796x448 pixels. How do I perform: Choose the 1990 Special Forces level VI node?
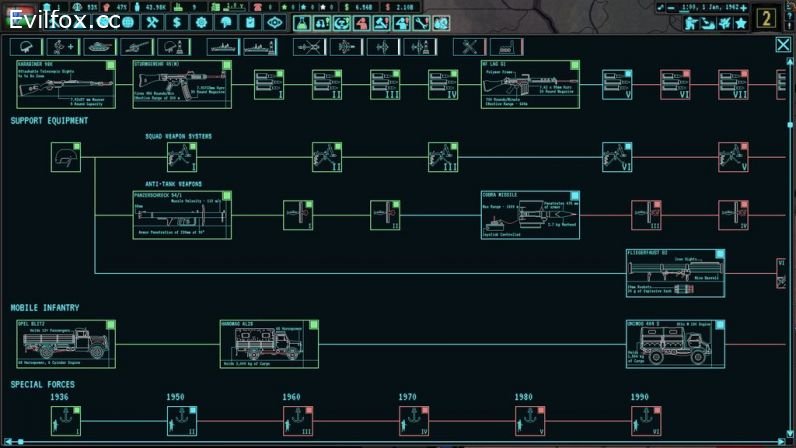point(645,419)
